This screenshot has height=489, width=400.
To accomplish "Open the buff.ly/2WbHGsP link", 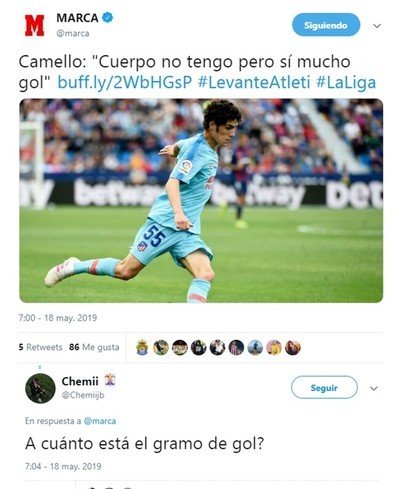I will pos(125,83).
